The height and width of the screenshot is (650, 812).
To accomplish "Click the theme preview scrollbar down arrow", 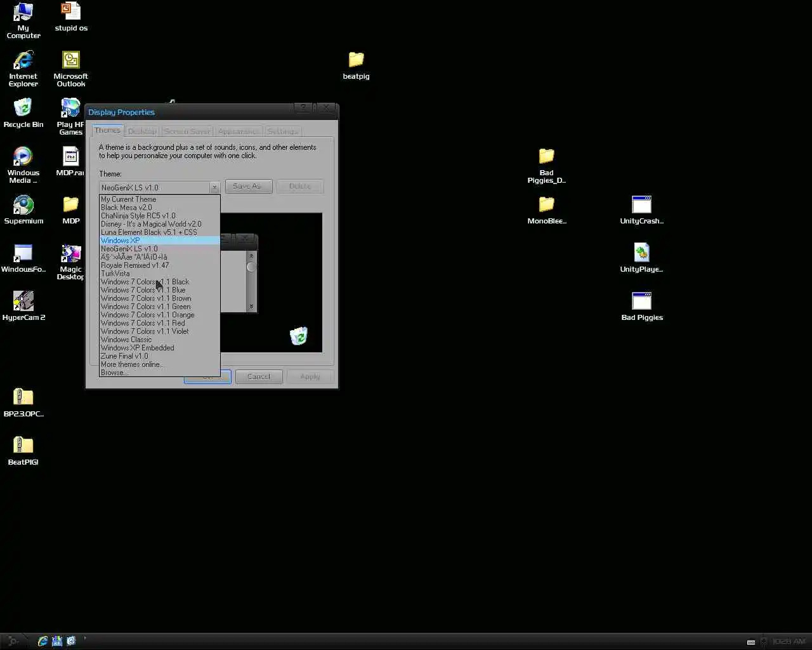I will pyautogui.click(x=251, y=307).
